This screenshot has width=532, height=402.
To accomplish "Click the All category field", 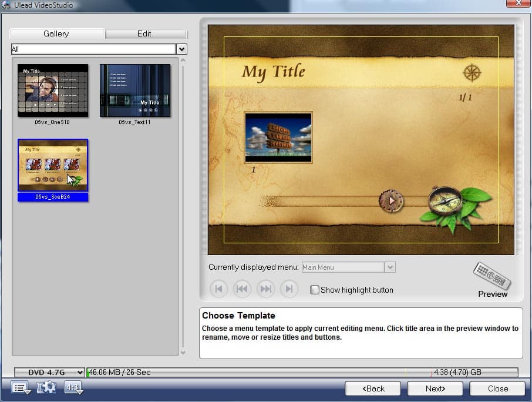I will coord(93,49).
